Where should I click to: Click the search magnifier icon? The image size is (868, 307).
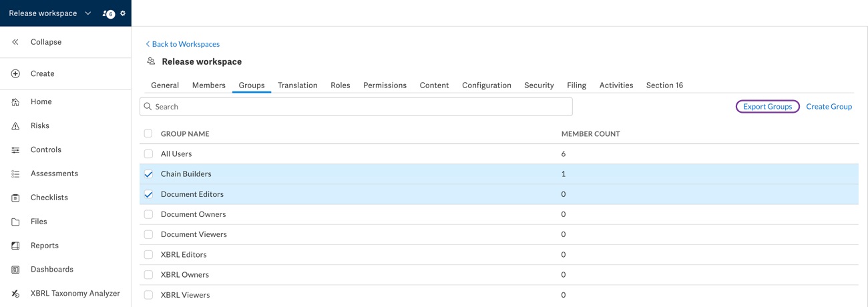click(148, 107)
